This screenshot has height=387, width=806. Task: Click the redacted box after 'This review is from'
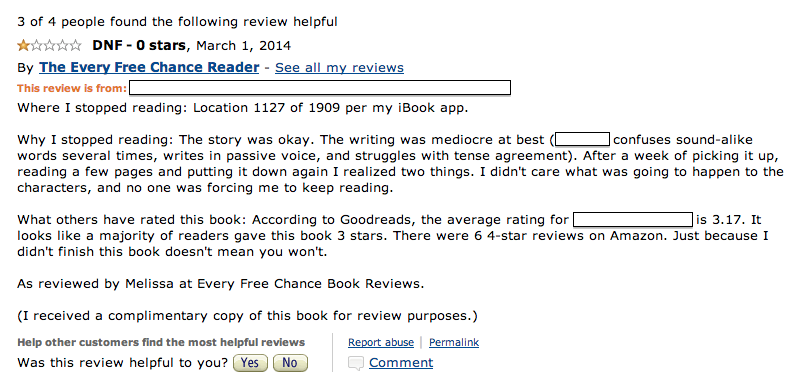tap(320, 88)
